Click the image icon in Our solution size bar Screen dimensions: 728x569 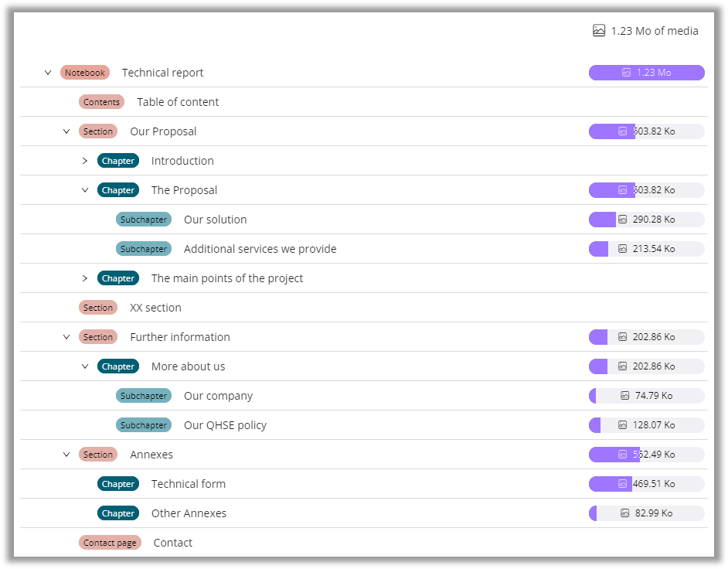coord(622,220)
